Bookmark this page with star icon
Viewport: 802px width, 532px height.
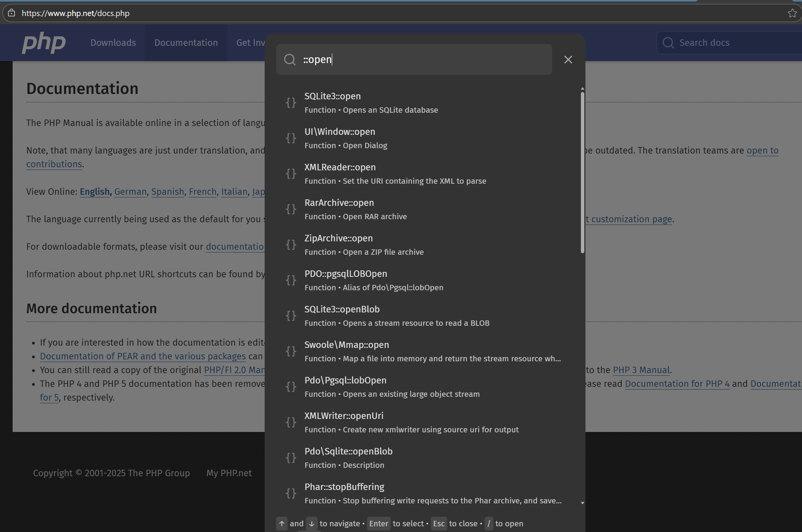click(x=792, y=13)
